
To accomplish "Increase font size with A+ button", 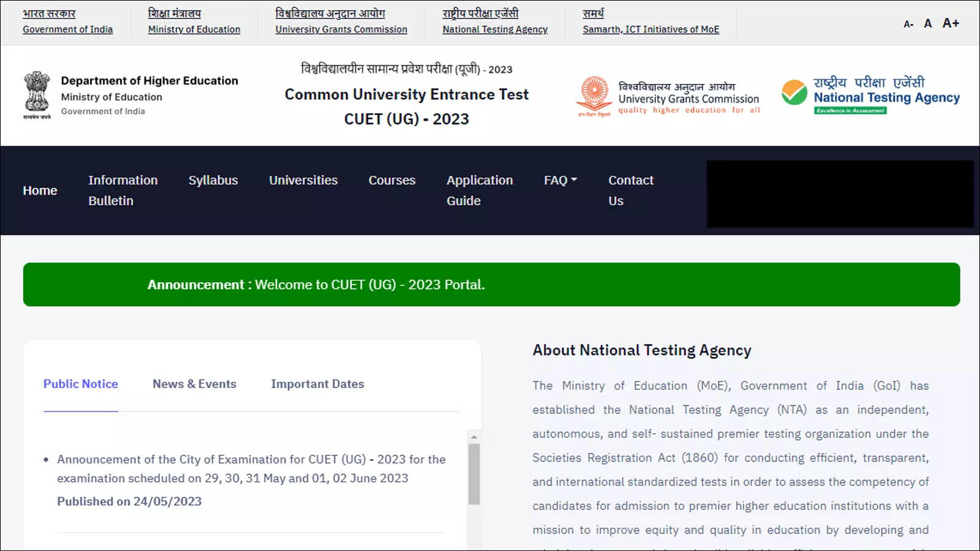I will (x=951, y=23).
